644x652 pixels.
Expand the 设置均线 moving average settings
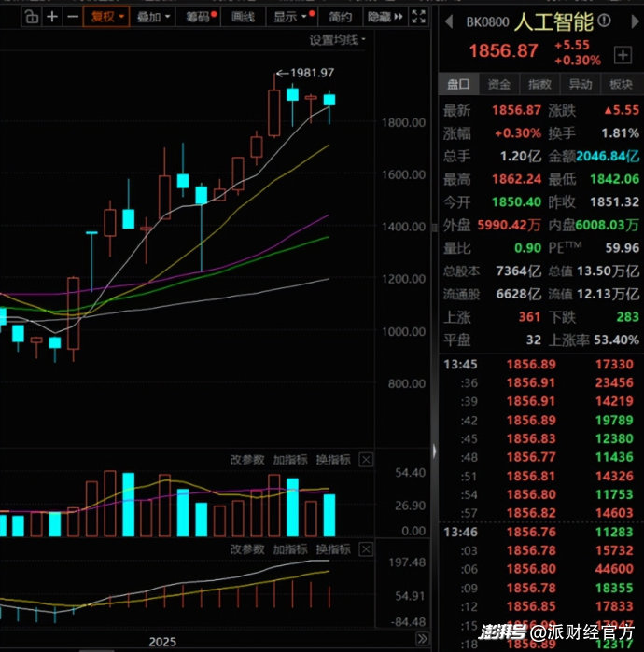(337, 39)
